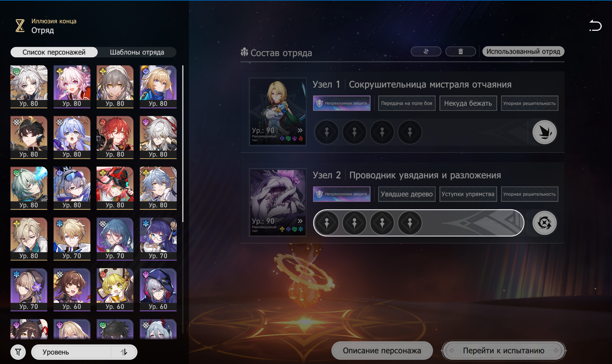Click the Увядшее дерево buff tag
The width and height of the screenshot is (612, 364).
click(407, 194)
